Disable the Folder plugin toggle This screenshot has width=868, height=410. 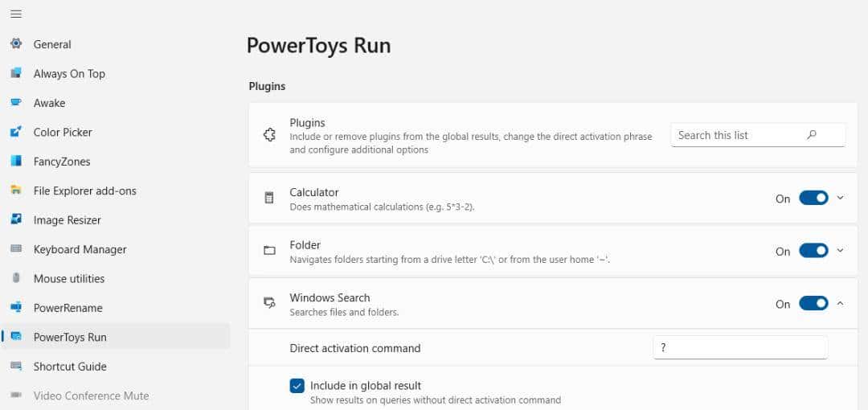pos(813,251)
